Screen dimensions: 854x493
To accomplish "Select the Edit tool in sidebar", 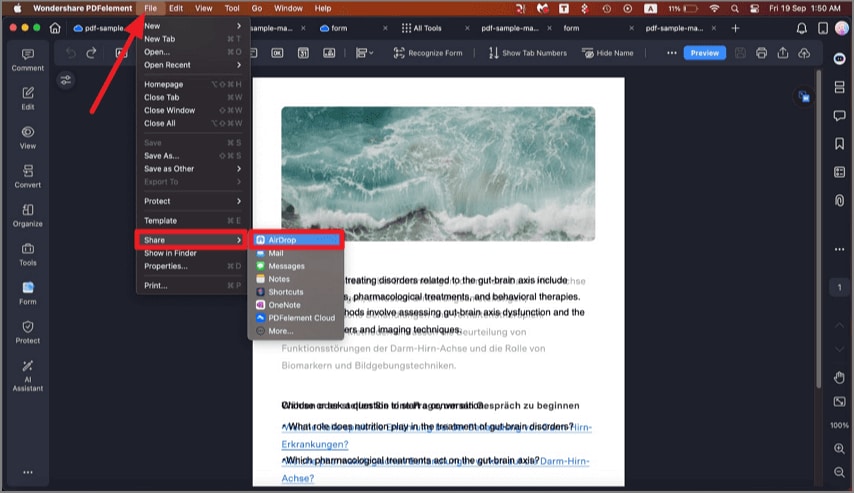I will [27, 99].
